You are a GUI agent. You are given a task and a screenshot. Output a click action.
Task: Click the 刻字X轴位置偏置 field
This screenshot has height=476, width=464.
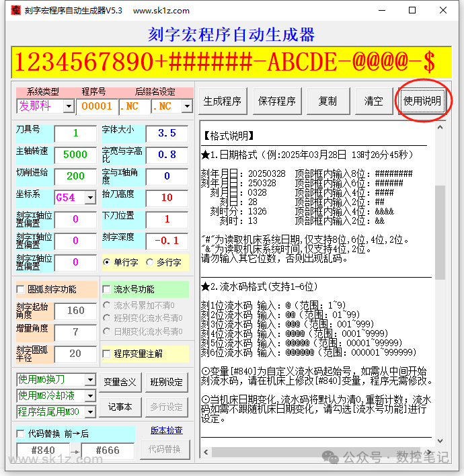[75, 219]
